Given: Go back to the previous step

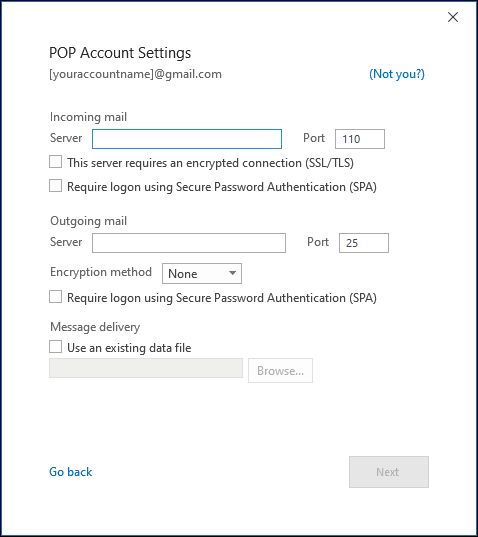Looking at the screenshot, I should 71,472.
